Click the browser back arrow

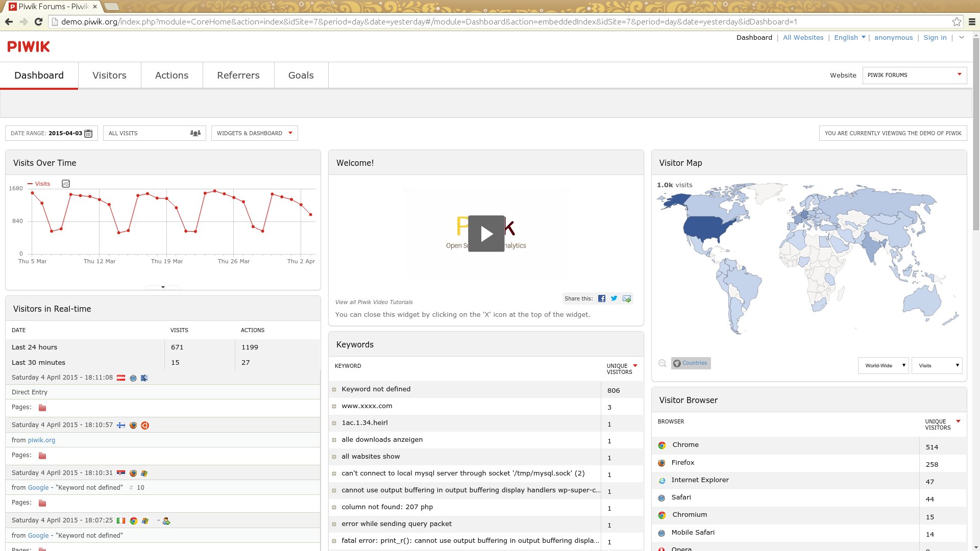(x=9, y=22)
